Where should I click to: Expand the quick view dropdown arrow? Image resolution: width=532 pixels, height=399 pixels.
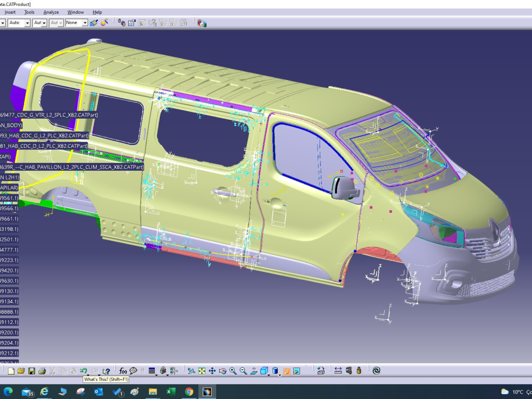tap(269, 375)
